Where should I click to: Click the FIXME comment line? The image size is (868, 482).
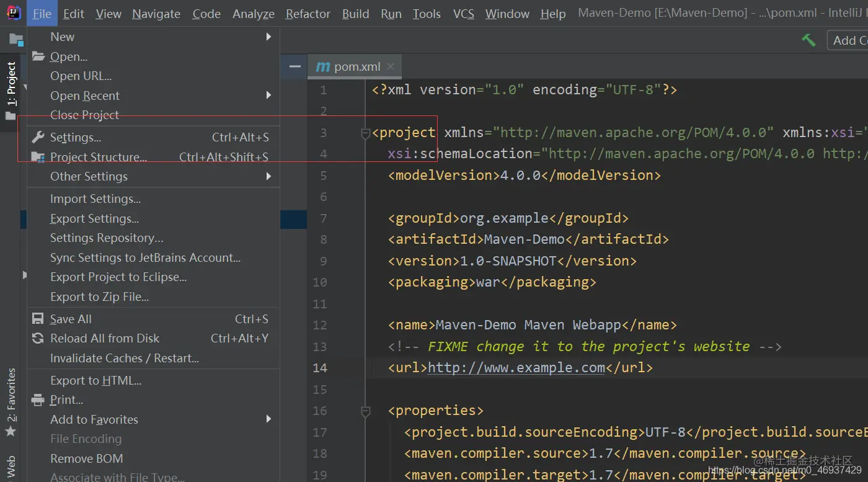585,346
